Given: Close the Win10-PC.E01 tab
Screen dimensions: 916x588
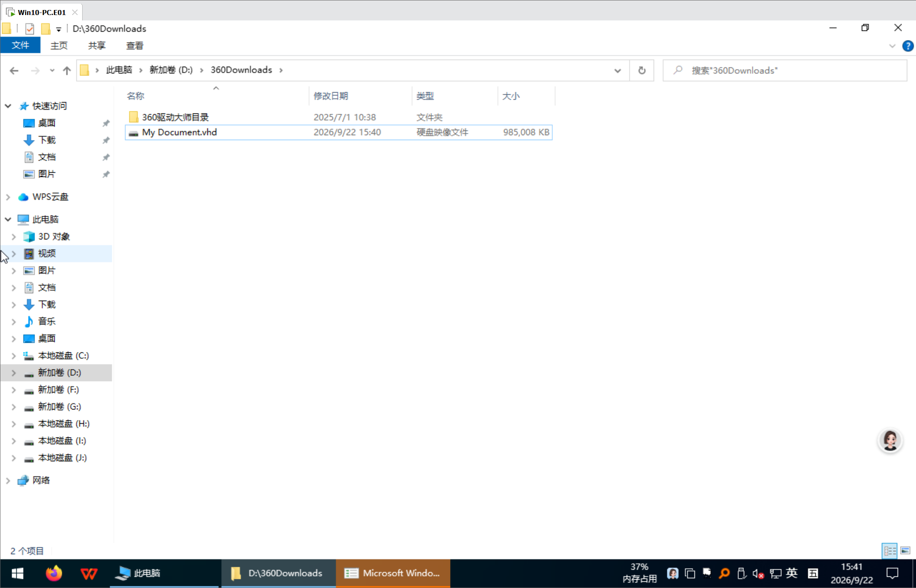Looking at the screenshot, I should (x=75, y=13).
